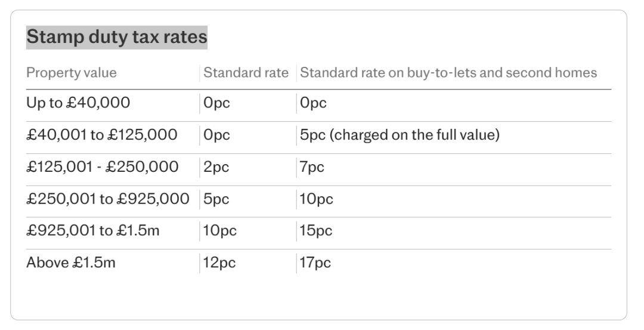Click the Above £1.5m row label
This screenshot has height=330, width=644.
pos(71,263)
